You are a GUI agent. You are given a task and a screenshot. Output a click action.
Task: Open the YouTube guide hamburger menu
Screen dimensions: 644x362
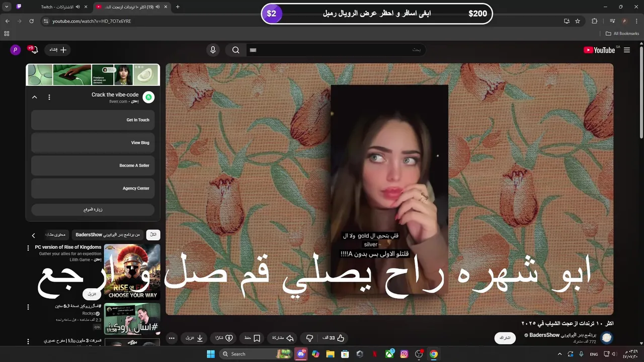(627, 50)
